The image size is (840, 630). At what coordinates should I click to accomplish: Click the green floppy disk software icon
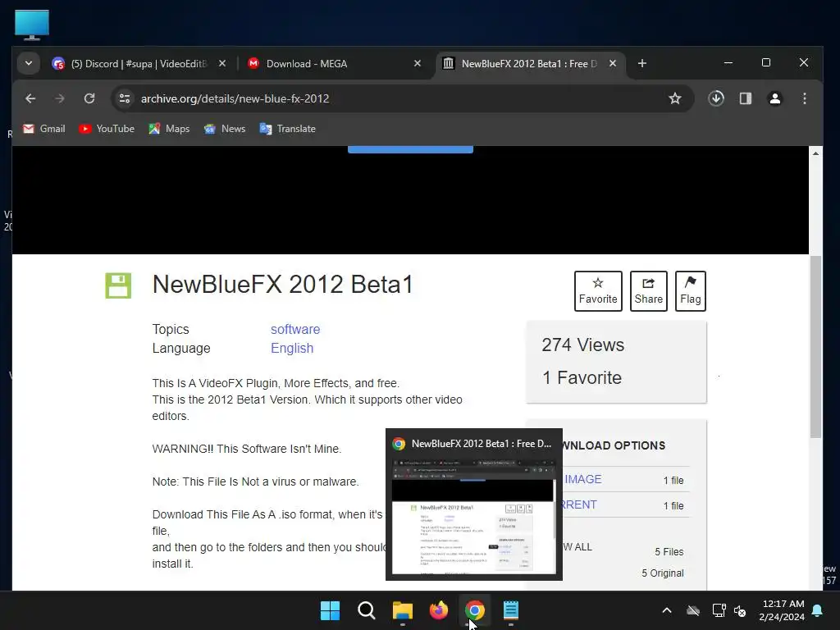coord(118,285)
